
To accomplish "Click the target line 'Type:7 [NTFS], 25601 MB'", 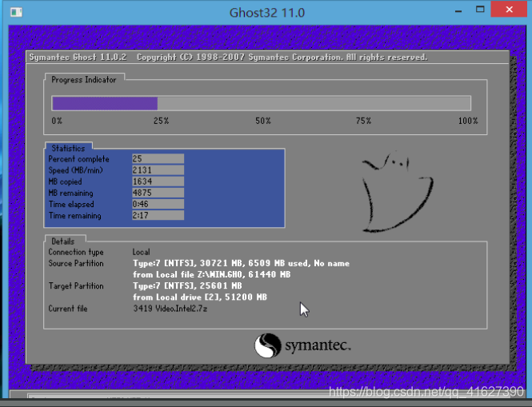I will pos(187,286).
